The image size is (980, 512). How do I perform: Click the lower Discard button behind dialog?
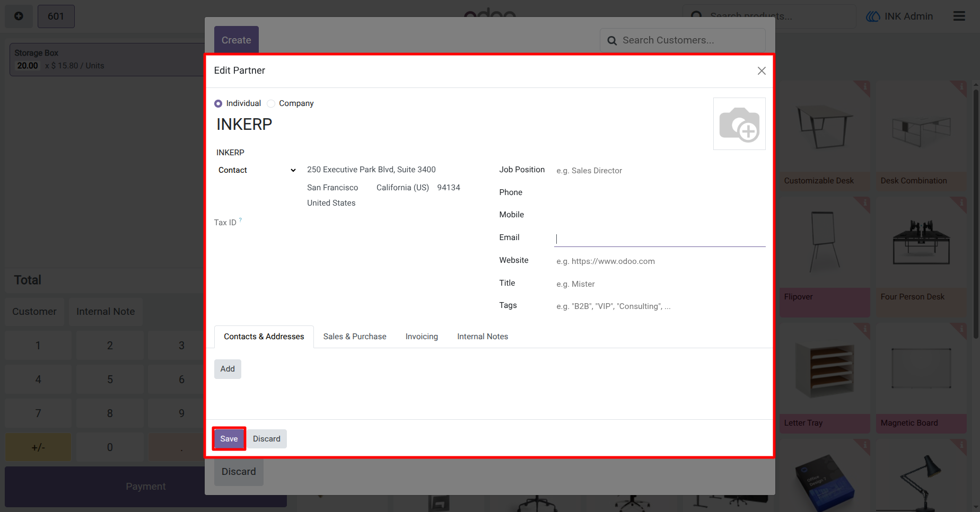click(x=239, y=472)
